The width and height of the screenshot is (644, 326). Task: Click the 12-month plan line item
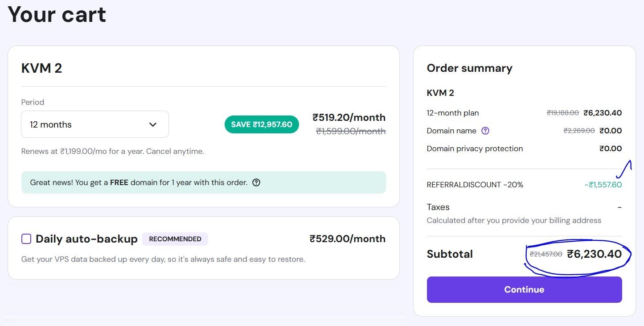[453, 113]
